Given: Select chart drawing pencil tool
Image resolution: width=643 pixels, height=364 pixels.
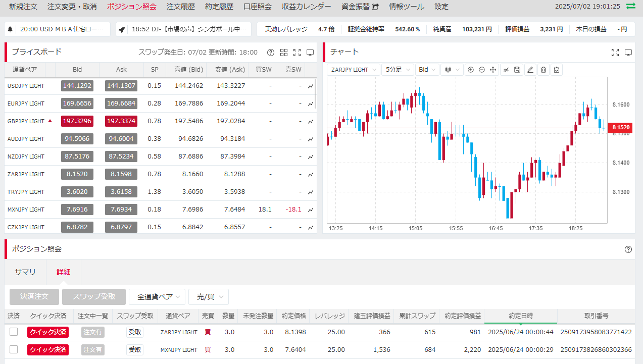Looking at the screenshot, I should [530, 70].
